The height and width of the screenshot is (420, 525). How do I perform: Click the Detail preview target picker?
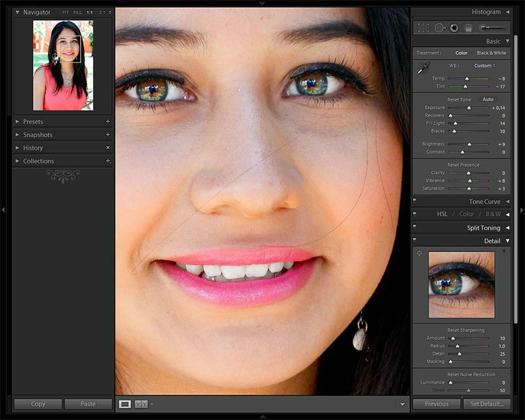point(419,253)
